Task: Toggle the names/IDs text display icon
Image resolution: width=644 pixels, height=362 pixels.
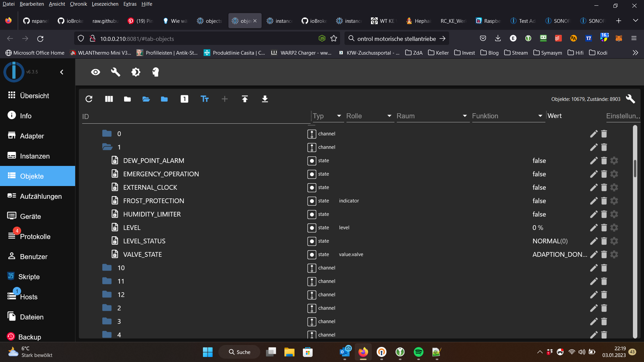Action: point(205,99)
